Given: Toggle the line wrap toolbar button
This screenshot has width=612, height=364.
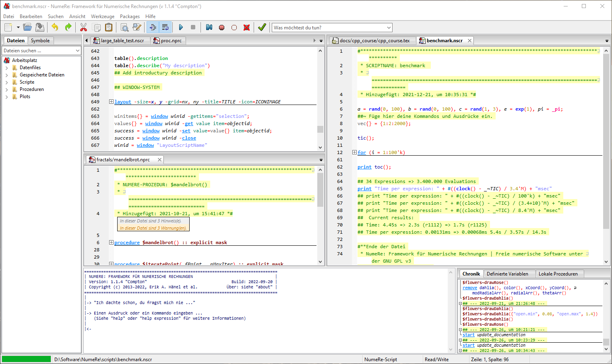Looking at the screenshot, I should tap(165, 27).
